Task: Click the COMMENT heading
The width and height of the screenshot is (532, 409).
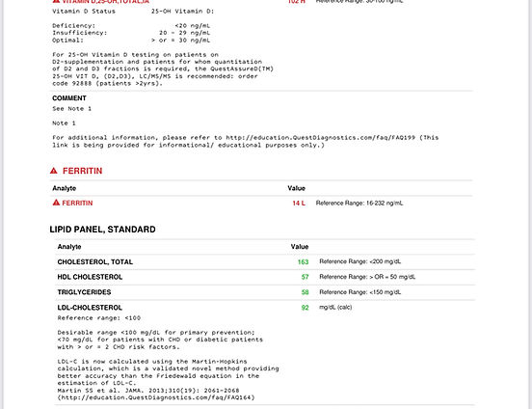Action: tap(69, 98)
